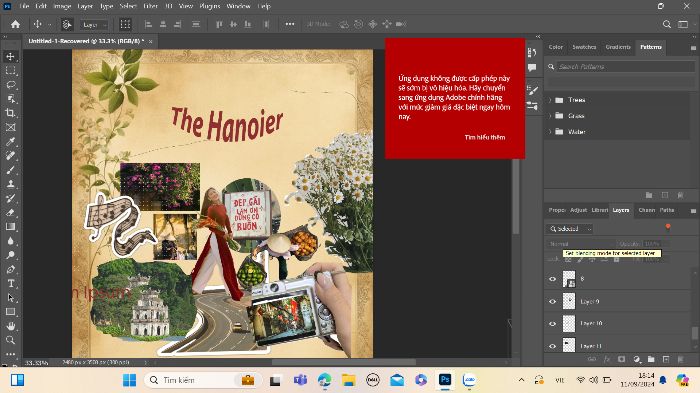700x393 pixels.
Task: Toggle the layer filtering red switch
Action: point(668,228)
